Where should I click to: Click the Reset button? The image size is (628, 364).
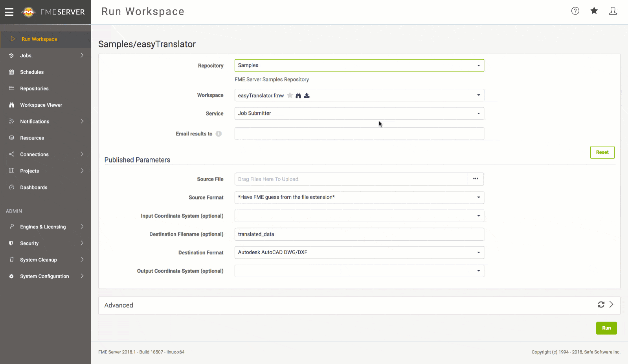[x=602, y=152]
